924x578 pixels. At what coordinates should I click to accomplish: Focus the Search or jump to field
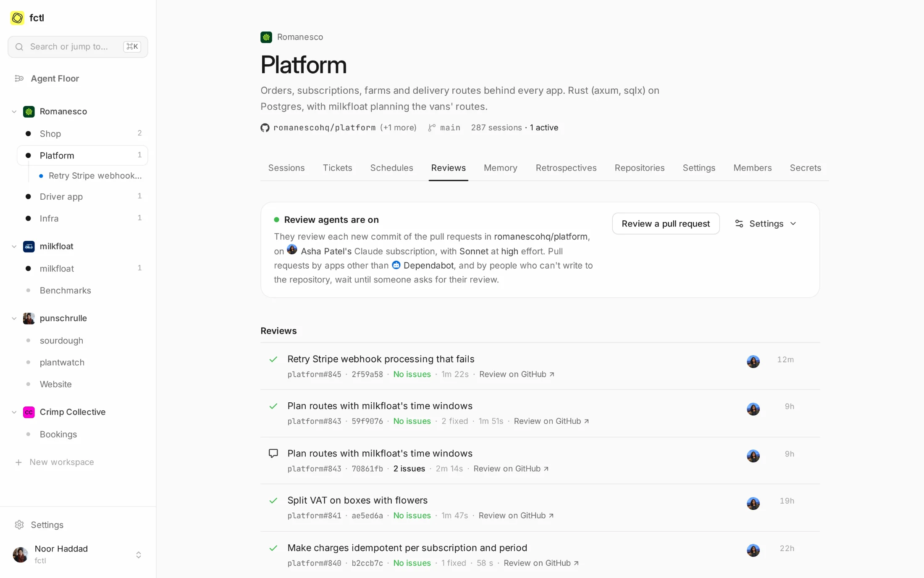tap(78, 47)
